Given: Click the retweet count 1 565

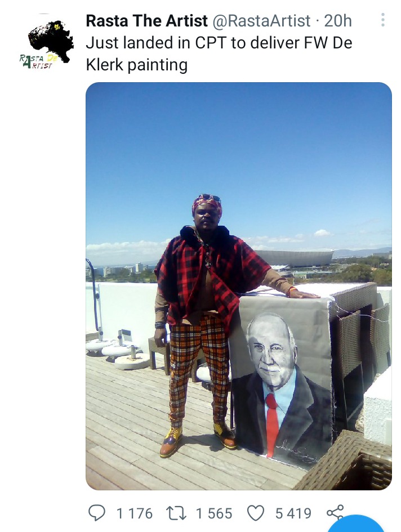Looking at the screenshot, I should click(214, 513).
